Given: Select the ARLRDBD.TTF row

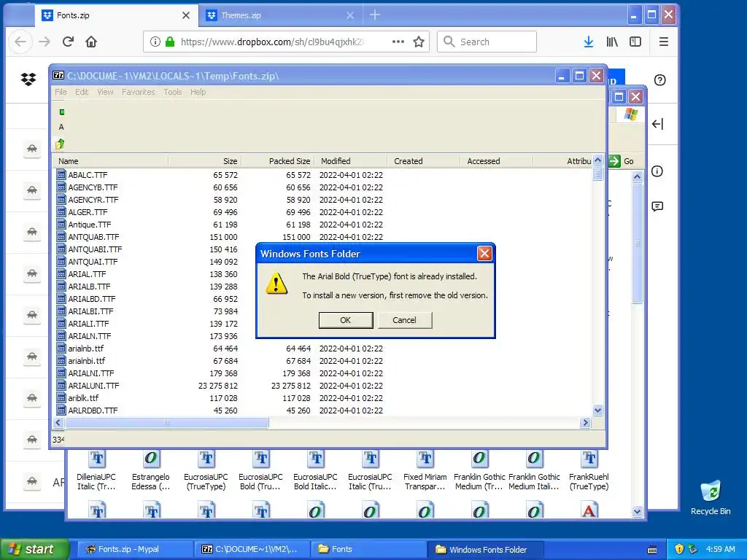Looking at the screenshot, I should click(x=322, y=410).
